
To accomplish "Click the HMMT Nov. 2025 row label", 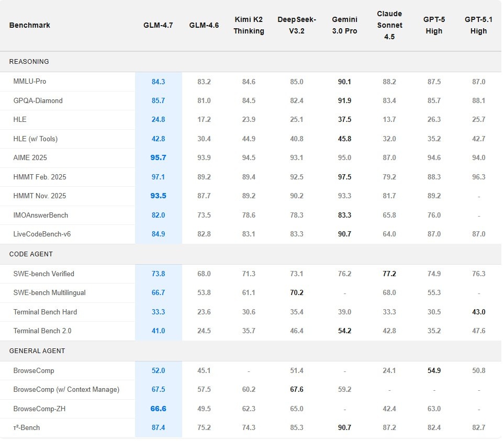I will tap(40, 196).
